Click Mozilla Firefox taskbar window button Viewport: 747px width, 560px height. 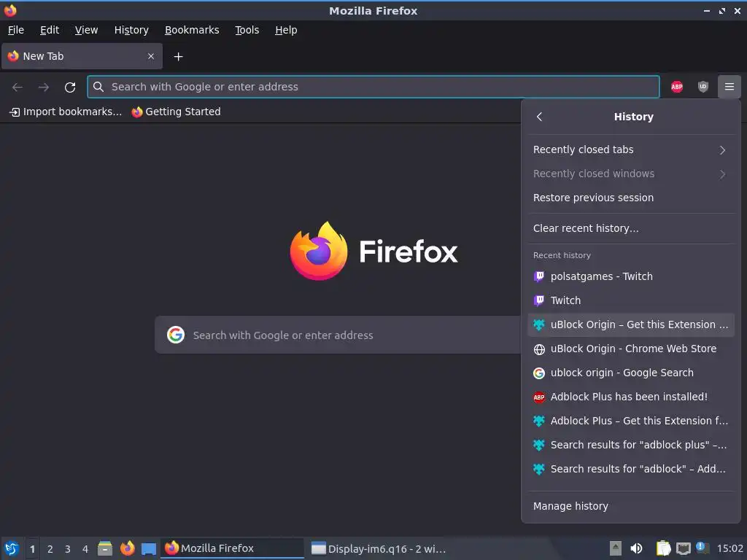pos(233,548)
